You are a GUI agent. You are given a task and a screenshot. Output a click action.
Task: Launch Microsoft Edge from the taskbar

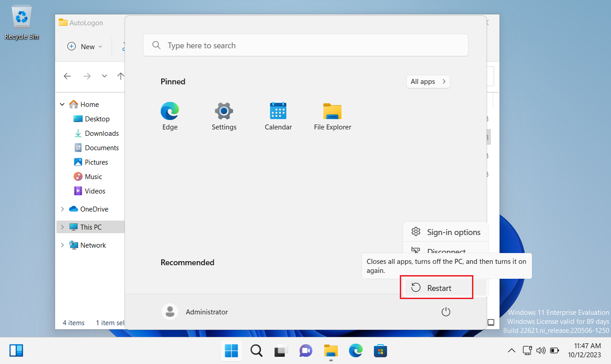pos(356,350)
